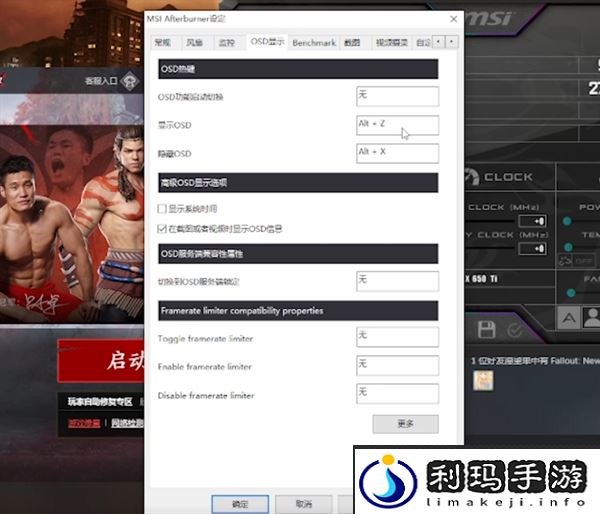Open 玩家自助修复专区 in the launcher
Image resolution: width=600 pixels, height=514 pixels.
(100, 401)
